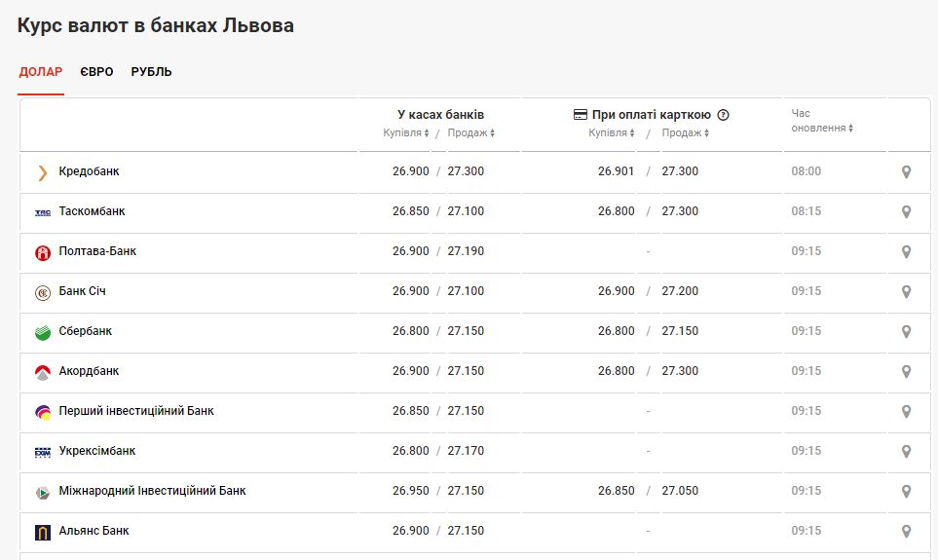The height and width of the screenshot is (560, 938).
Task: Open map pin for Укрексімбанк row
Action: (x=906, y=452)
